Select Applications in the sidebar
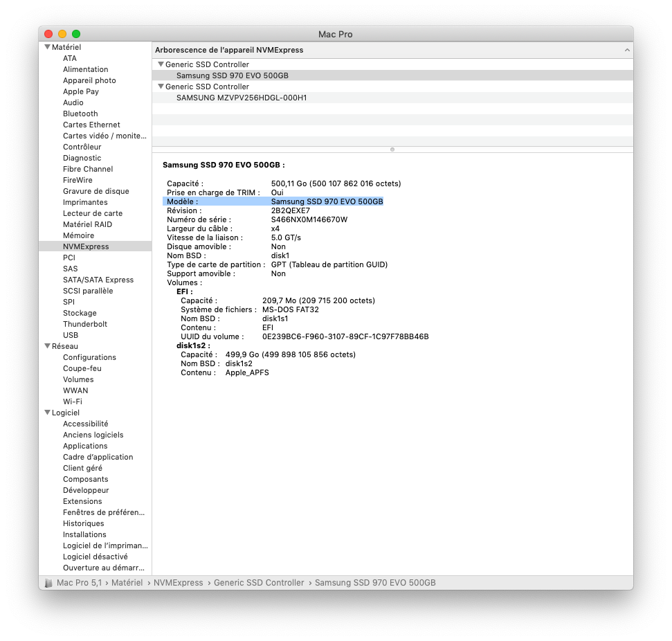 pyautogui.click(x=85, y=446)
